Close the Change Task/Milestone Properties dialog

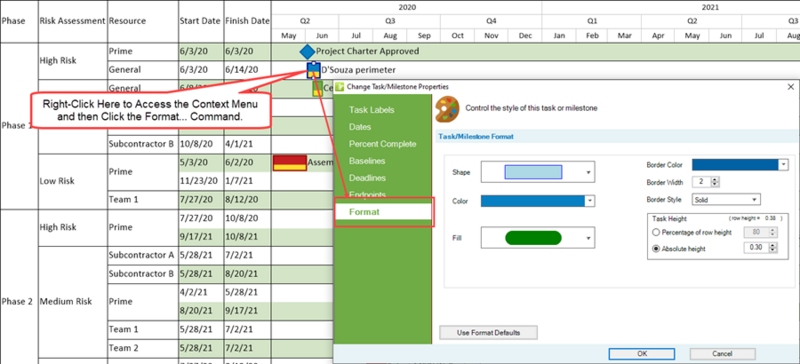click(x=791, y=87)
